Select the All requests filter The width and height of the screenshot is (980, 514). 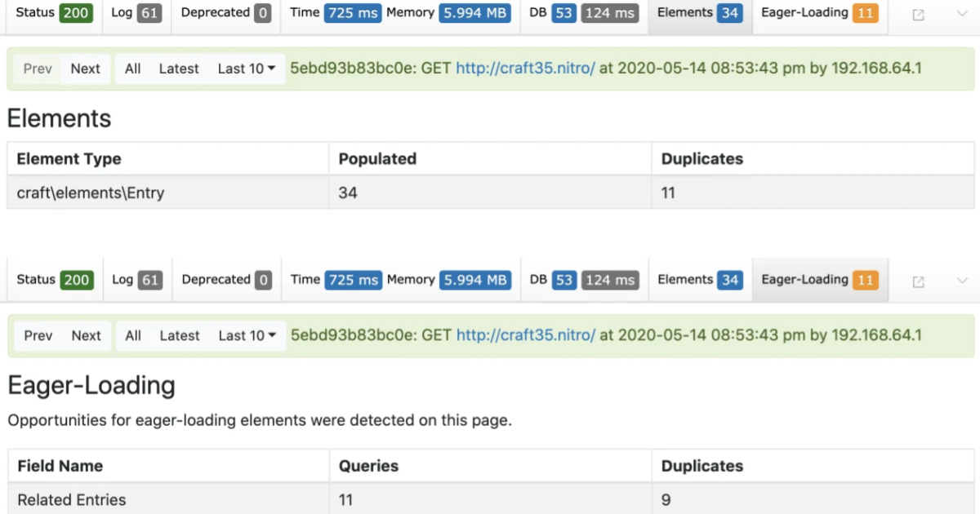(132, 69)
